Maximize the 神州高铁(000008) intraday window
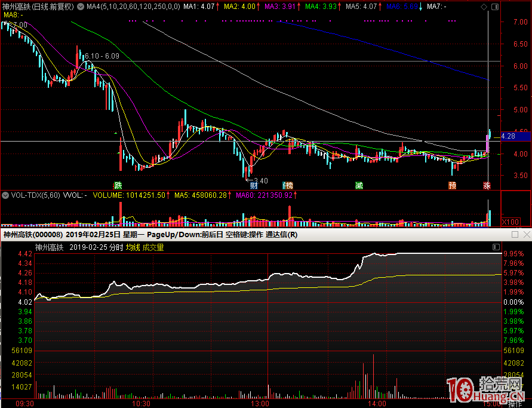This screenshot has width=532, height=408. point(515,235)
